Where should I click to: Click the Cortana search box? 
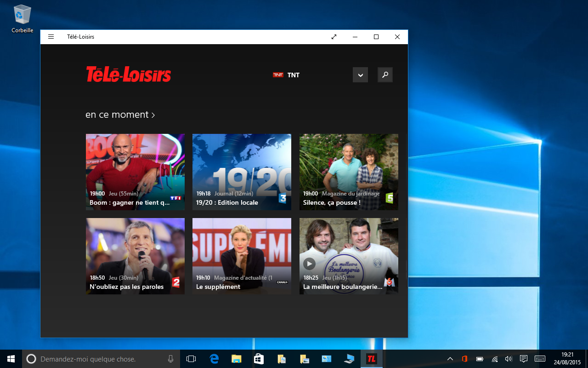coord(101,359)
